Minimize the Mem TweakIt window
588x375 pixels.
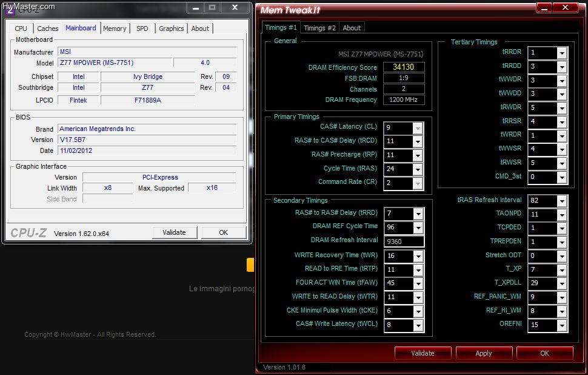pyautogui.click(x=544, y=7)
